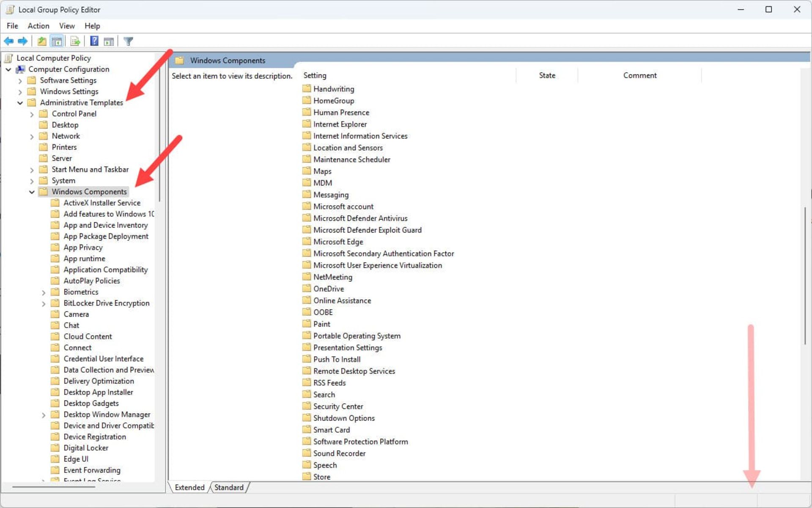Open the View menu
This screenshot has height=508, width=812.
[67, 26]
